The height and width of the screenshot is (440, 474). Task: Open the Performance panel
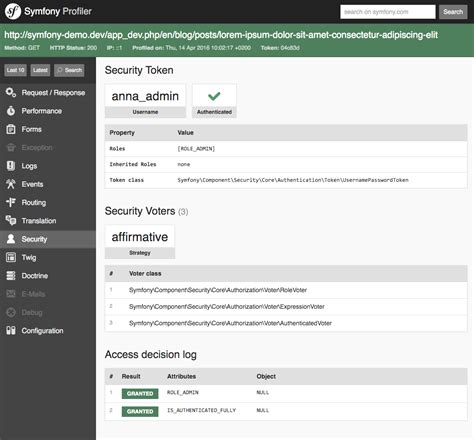pos(48,111)
